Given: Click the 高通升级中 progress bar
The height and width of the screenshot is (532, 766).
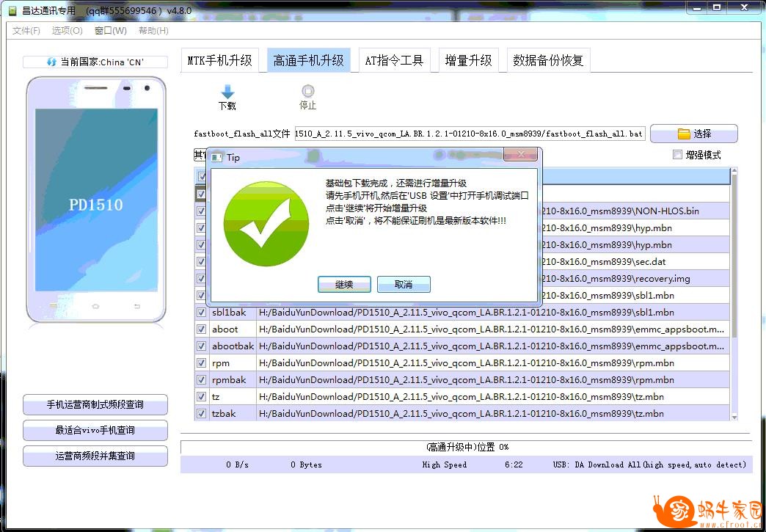Looking at the screenshot, I should coord(467,447).
